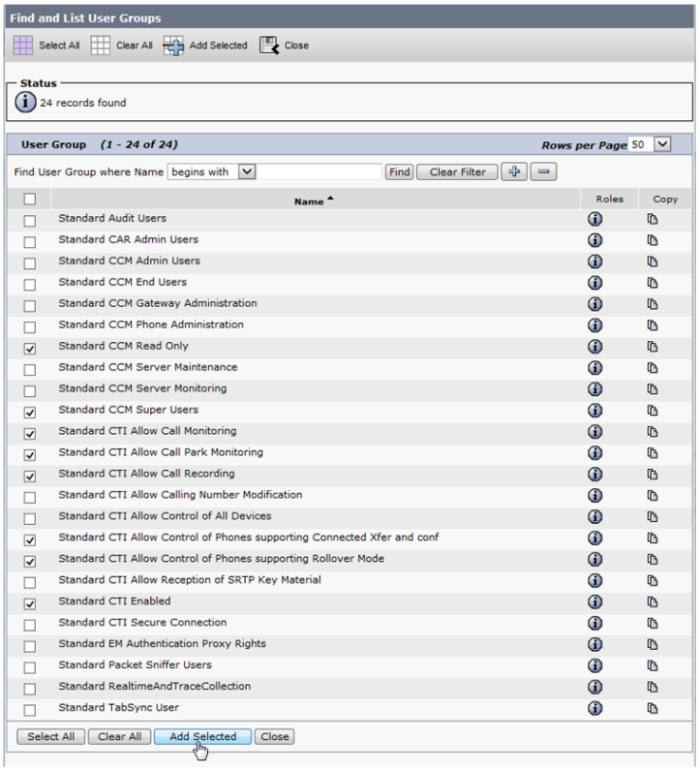Click the Find button
The height and width of the screenshot is (771, 700).
[x=399, y=172]
